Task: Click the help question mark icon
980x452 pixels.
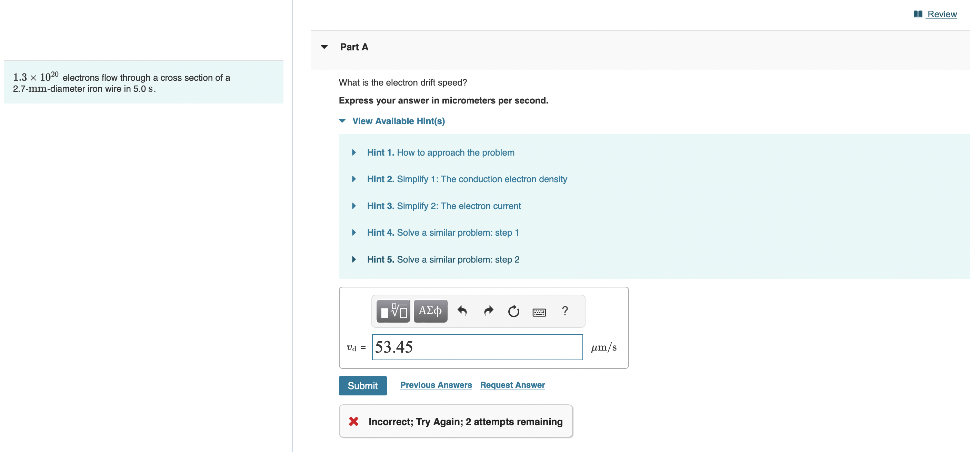Action: click(x=564, y=311)
